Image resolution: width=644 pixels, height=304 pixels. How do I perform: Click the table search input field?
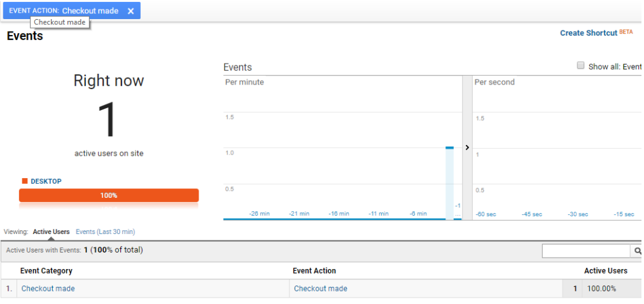click(x=586, y=251)
